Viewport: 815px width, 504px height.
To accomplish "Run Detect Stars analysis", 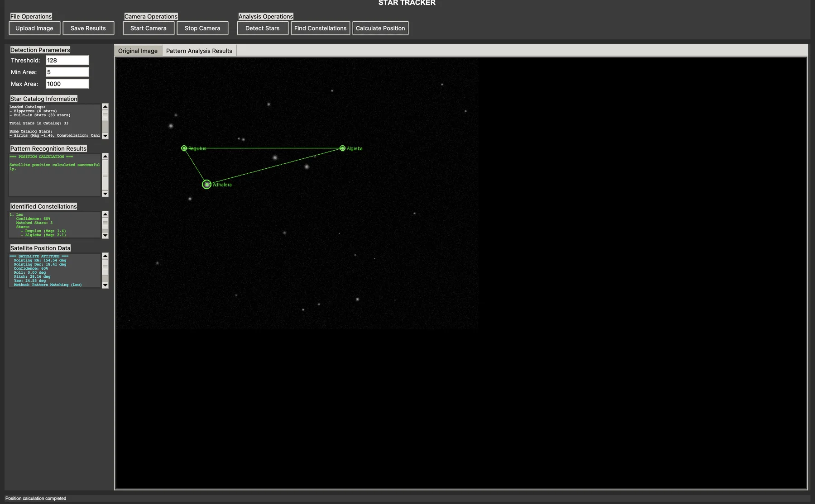I will (263, 28).
